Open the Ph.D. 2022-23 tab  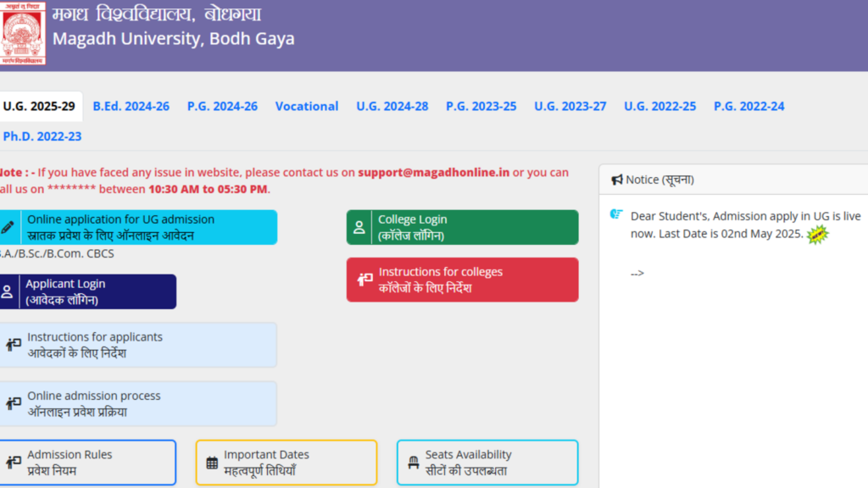tap(42, 136)
